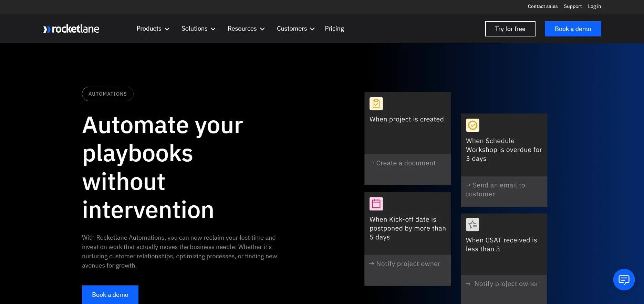The image size is (644, 304).
Task: Click the star list CSAT icon
Action: [x=472, y=225]
